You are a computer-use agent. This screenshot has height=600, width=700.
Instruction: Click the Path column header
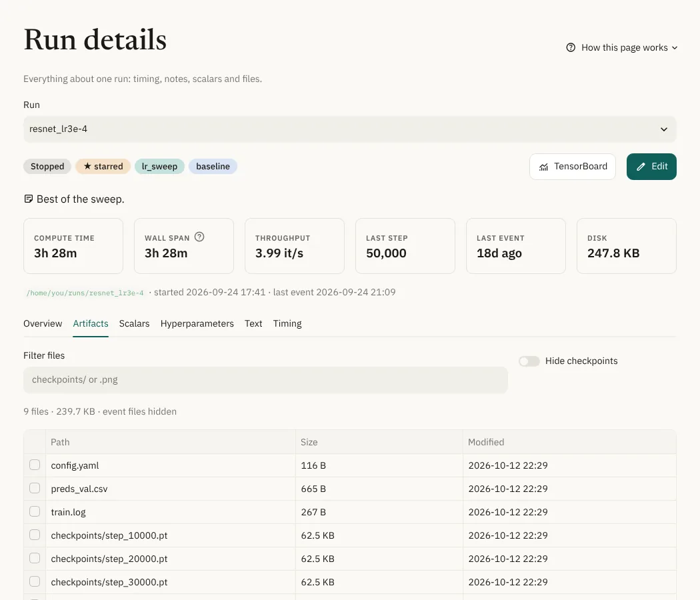pos(171,442)
